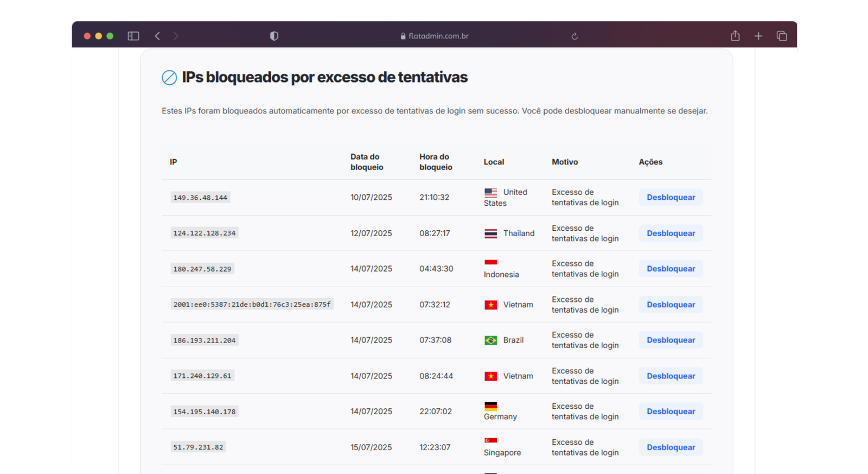Unblock IP 171.240.129.61 with Desbloquear
868x474 pixels.
[x=671, y=376]
